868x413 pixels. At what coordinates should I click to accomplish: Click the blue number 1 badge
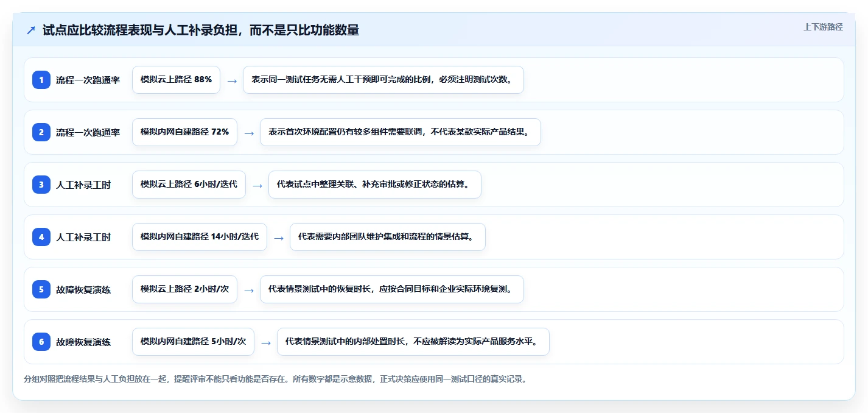[41, 80]
